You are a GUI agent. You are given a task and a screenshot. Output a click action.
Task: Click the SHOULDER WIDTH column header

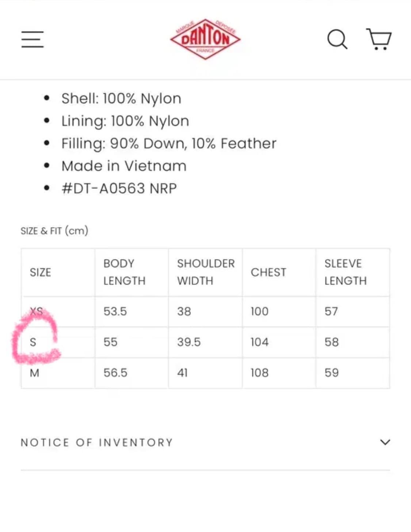[206, 272]
